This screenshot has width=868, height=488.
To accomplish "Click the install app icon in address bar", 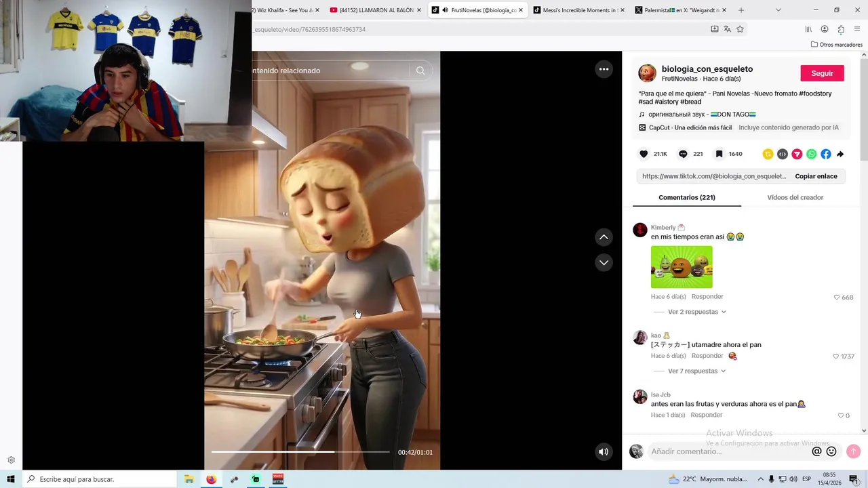I will [714, 29].
